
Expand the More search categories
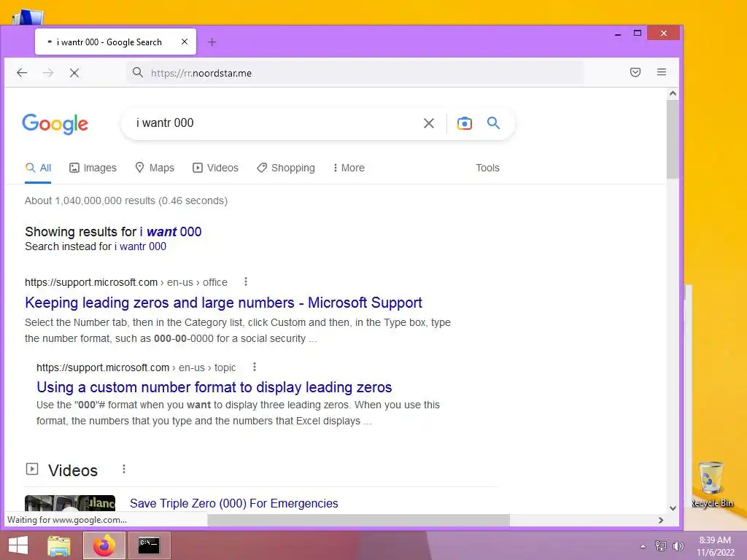[x=349, y=168]
